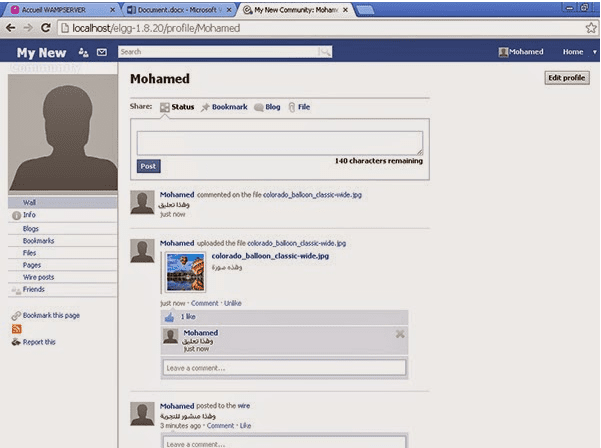Click the Report this icon
The width and height of the screenshot is (601, 448).
[17, 342]
